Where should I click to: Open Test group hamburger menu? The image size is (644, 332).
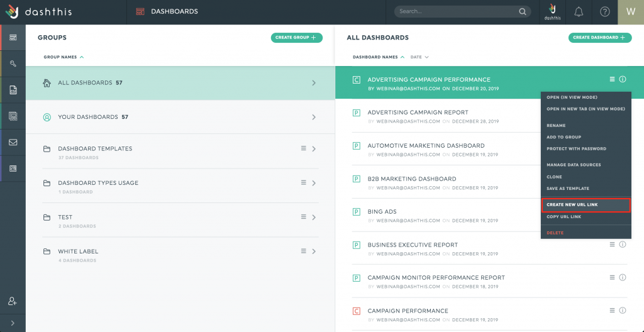click(x=304, y=216)
